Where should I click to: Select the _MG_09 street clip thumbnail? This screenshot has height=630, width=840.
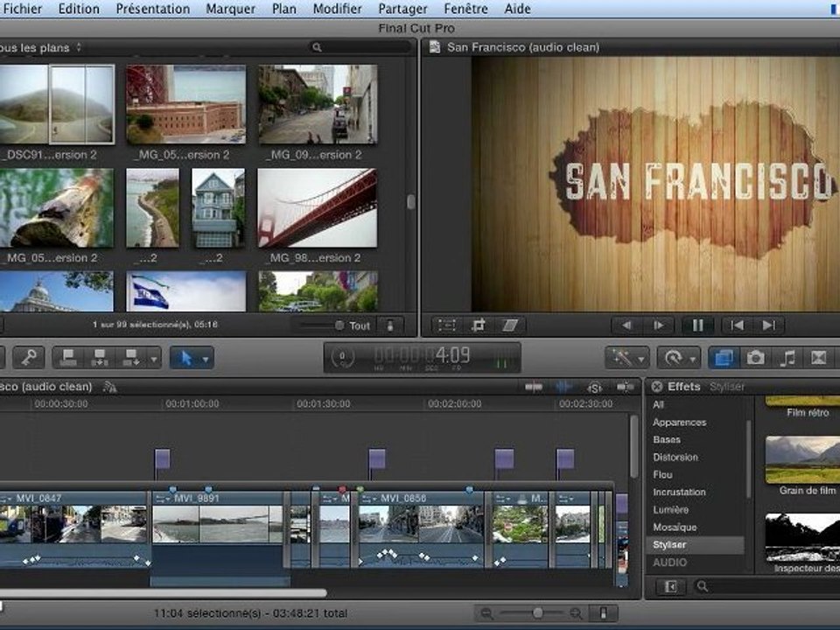[x=318, y=104]
